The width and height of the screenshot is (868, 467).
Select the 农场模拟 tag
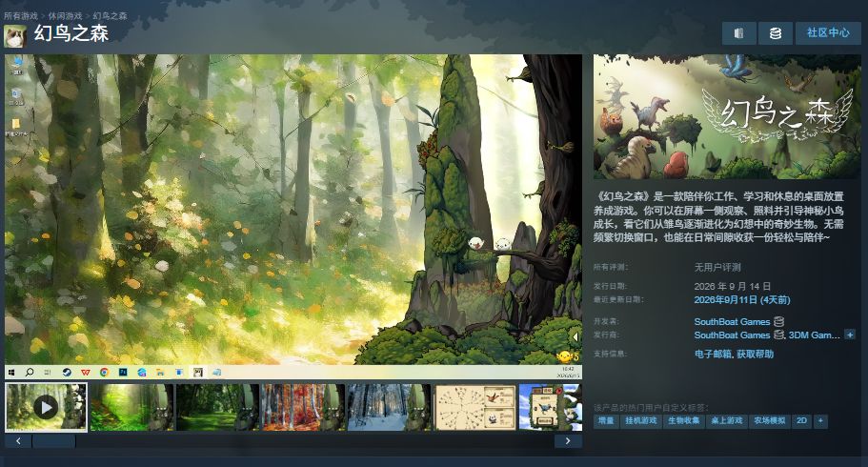tap(770, 421)
